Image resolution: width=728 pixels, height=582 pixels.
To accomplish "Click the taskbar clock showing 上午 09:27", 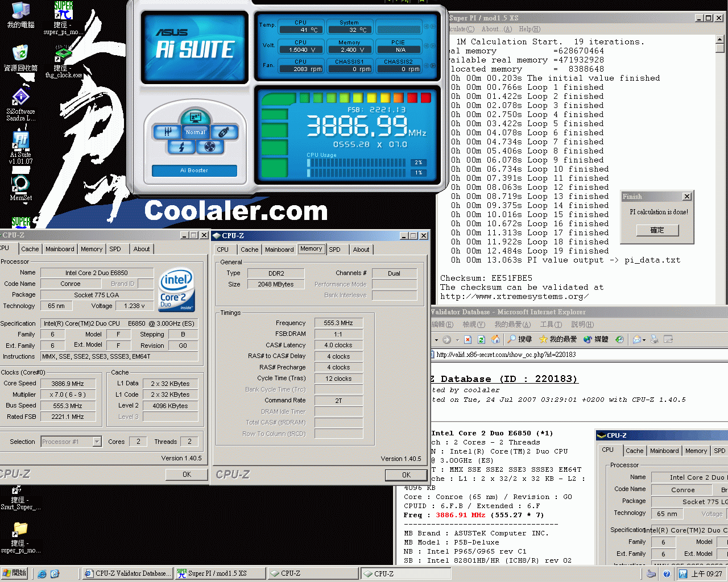I will pyautogui.click(x=707, y=574).
